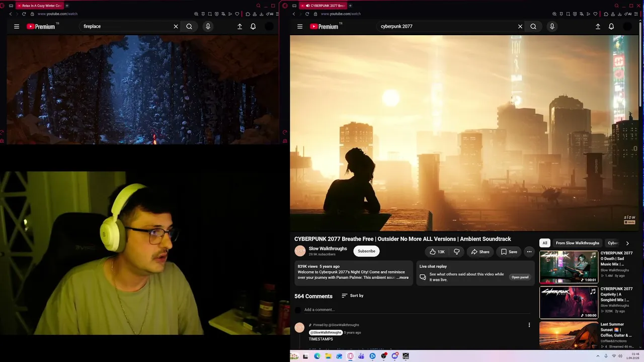Like the Cyberpunk 2077 Breathe Free video
644x362 pixels.
pos(436,251)
